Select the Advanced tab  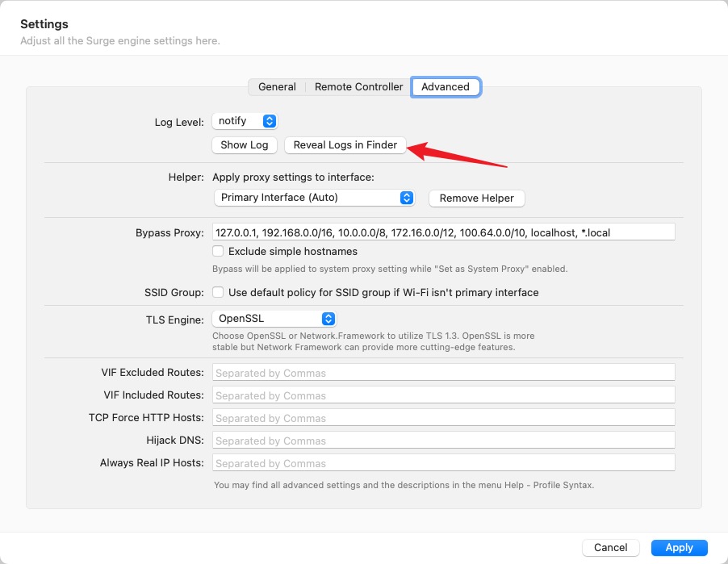coord(446,87)
